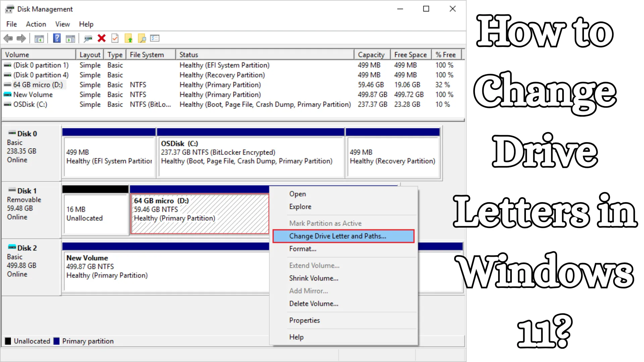This screenshot has height=362, width=644.
Task: Select Explore from the context menu
Action: tap(343, 206)
